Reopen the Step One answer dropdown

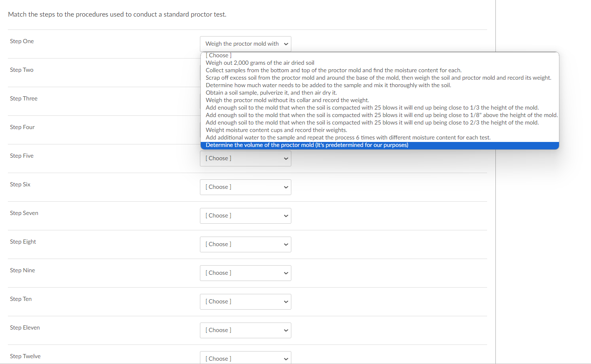(245, 44)
